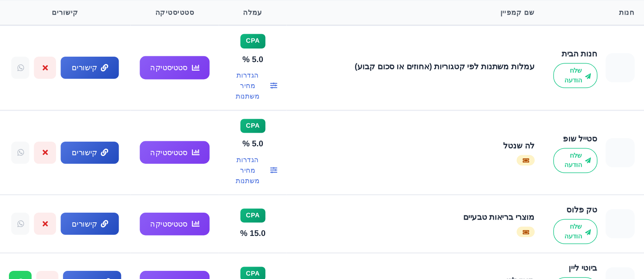
Task: Click סטייל שופ store thumbnail
Action: [x=620, y=153]
